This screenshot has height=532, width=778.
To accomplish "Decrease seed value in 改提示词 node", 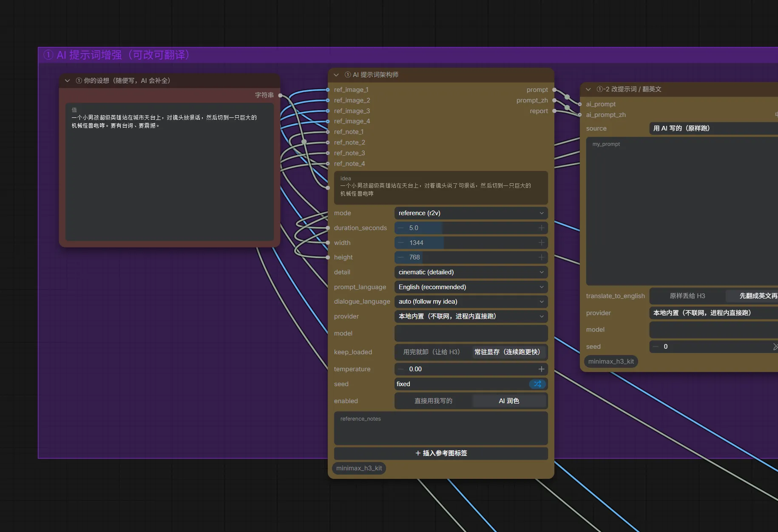I will point(656,347).
